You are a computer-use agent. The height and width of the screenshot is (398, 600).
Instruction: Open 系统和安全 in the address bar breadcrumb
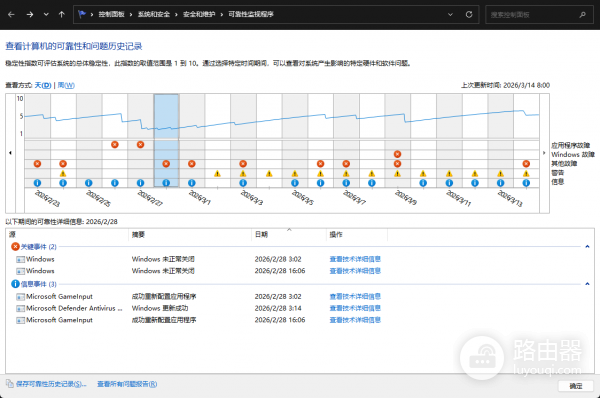pyautogui.click(x=154, y=14)
